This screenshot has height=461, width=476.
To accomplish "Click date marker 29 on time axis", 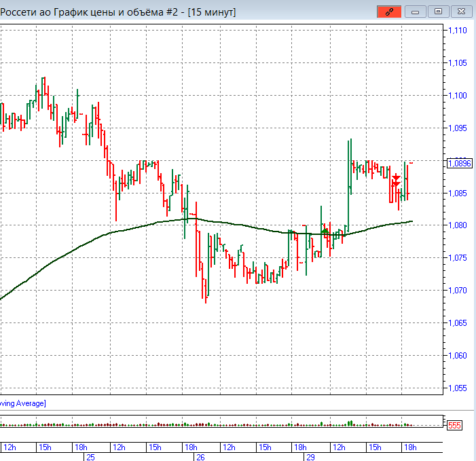I will 311,457.
